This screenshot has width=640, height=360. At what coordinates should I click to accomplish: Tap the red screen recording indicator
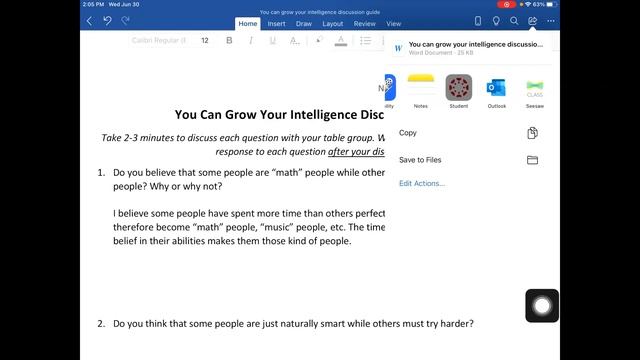507,4
